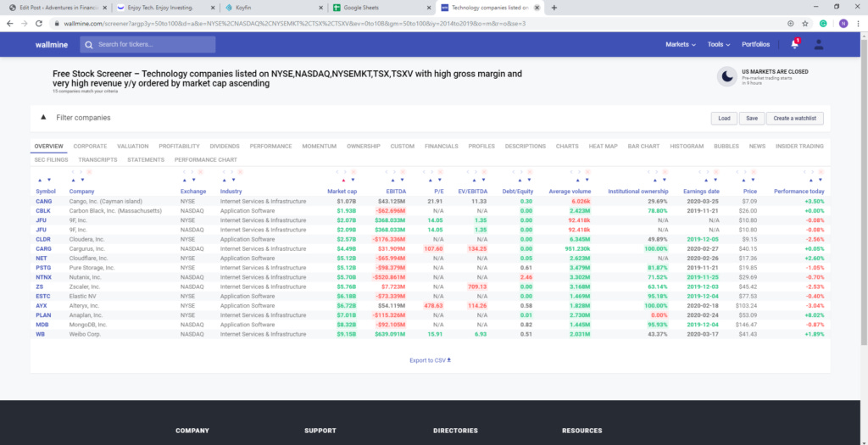Click the Export to CSV download icon

coord(449,359)
